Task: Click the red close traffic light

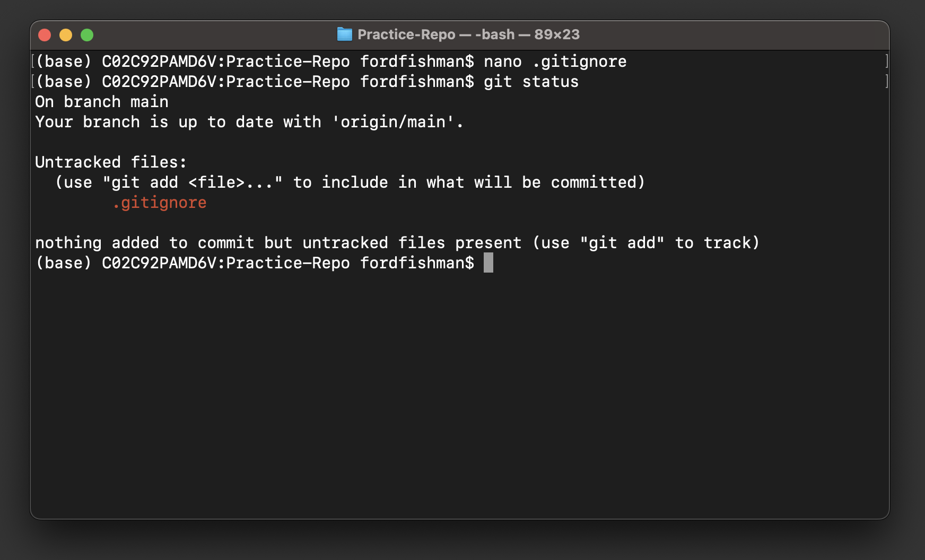Action: 45,34
